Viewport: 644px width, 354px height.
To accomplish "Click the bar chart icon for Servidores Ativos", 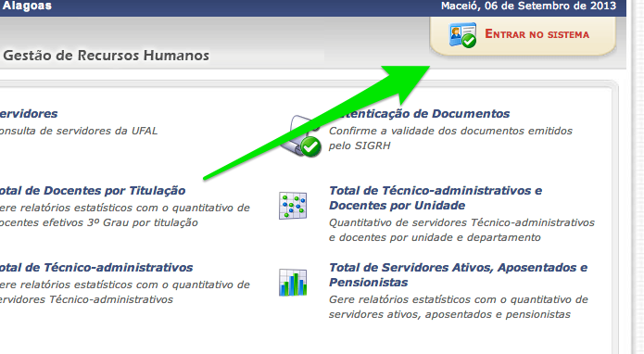I will coord(293,283).
